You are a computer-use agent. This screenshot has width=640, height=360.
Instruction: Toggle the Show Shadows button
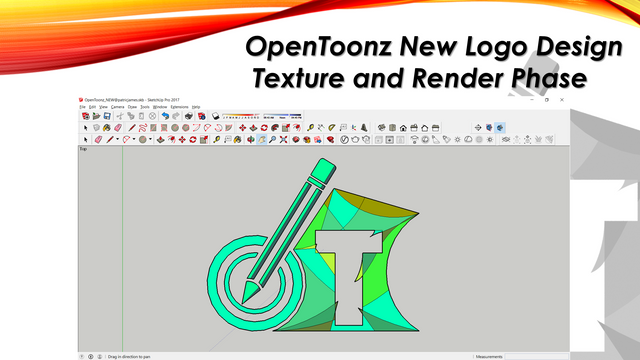(x=216, y=116)
